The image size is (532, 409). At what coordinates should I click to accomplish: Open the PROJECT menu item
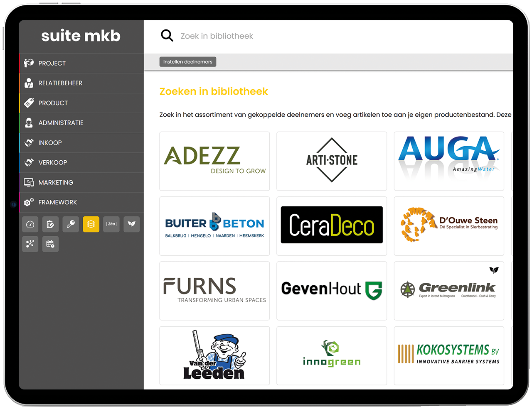tap(52, 63)
